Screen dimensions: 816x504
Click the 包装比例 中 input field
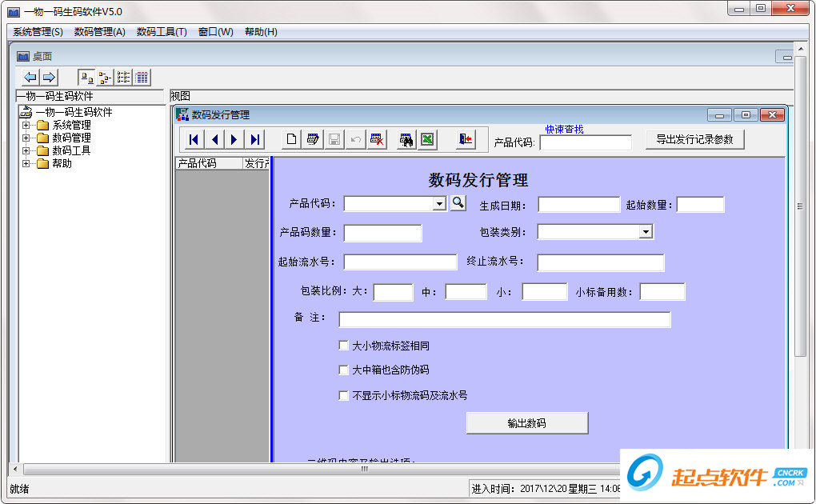click(466, 291)
